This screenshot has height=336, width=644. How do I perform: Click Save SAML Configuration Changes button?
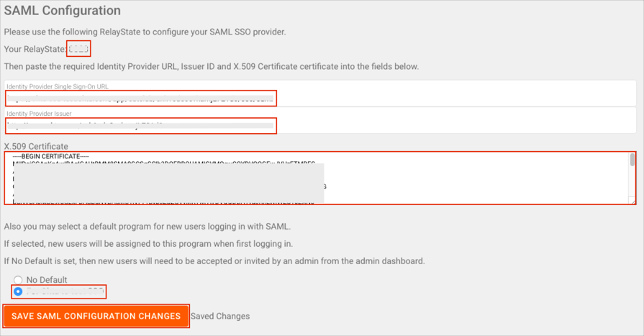pyautogui.click(x=96, y=316)
